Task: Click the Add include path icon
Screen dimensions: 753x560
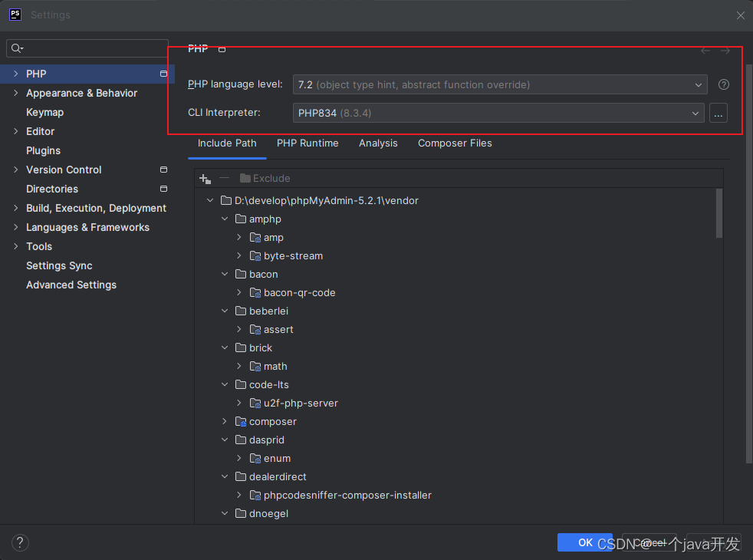Action: pyautogui.click(x=204, y=178)
